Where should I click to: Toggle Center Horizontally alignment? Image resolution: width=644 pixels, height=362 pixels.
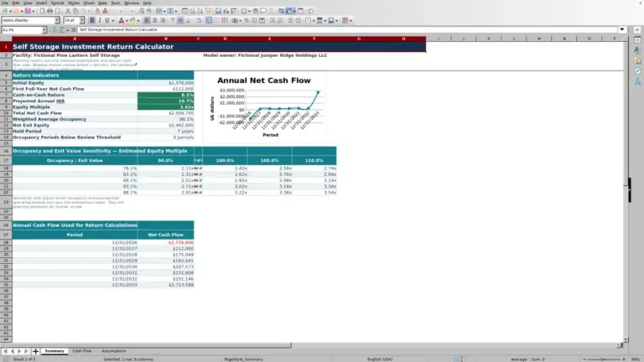(x=155, y=20)
